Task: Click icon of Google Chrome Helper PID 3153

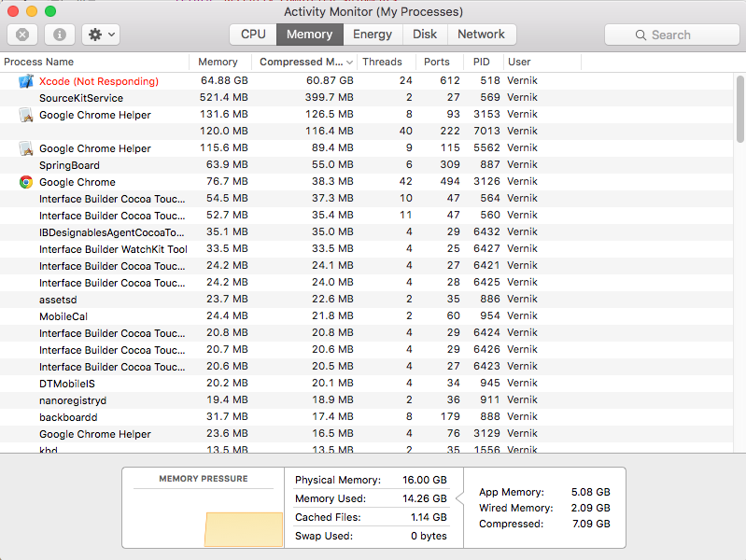Action: 26,115
